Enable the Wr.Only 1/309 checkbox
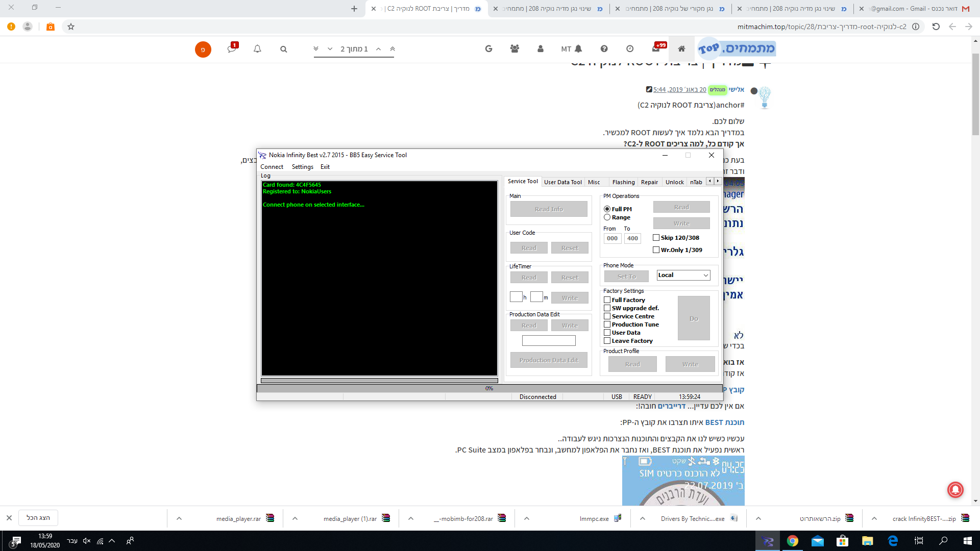The width and height of the screenshot is (980, 551). pyautogui.click(x=656, y=250)
